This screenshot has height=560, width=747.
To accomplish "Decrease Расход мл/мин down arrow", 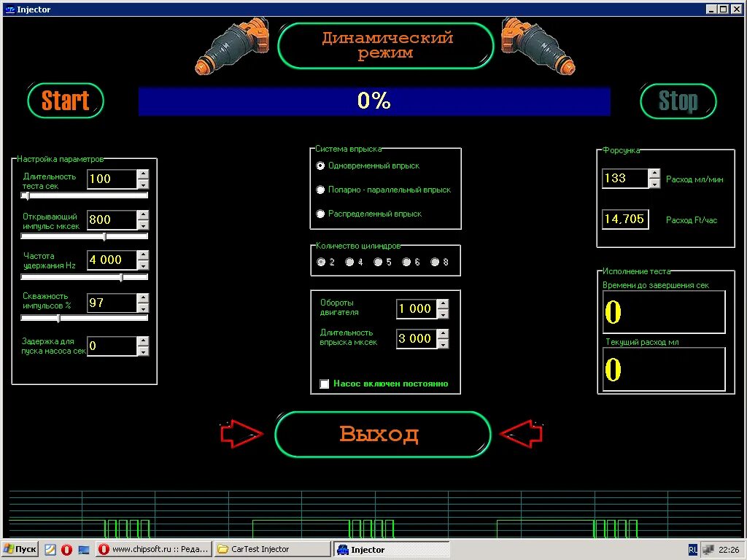I will tap(655, 184).
